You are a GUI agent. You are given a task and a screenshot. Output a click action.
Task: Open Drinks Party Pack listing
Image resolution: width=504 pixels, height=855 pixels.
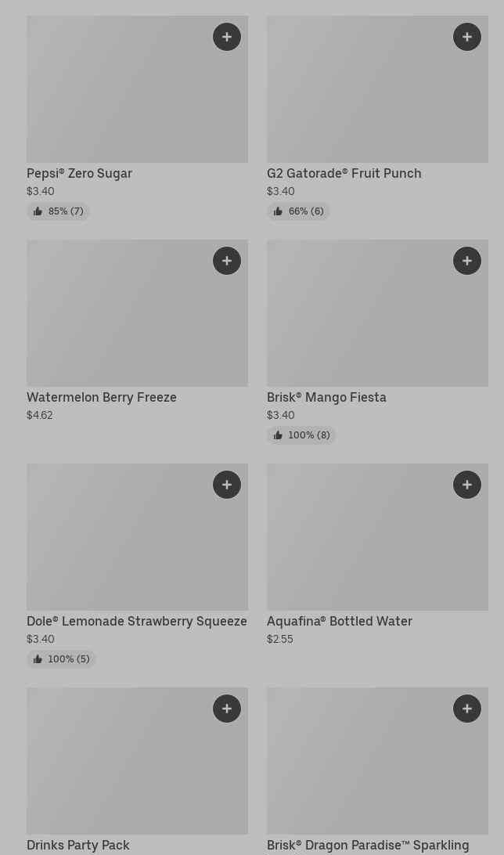click(x=78, y=845)
